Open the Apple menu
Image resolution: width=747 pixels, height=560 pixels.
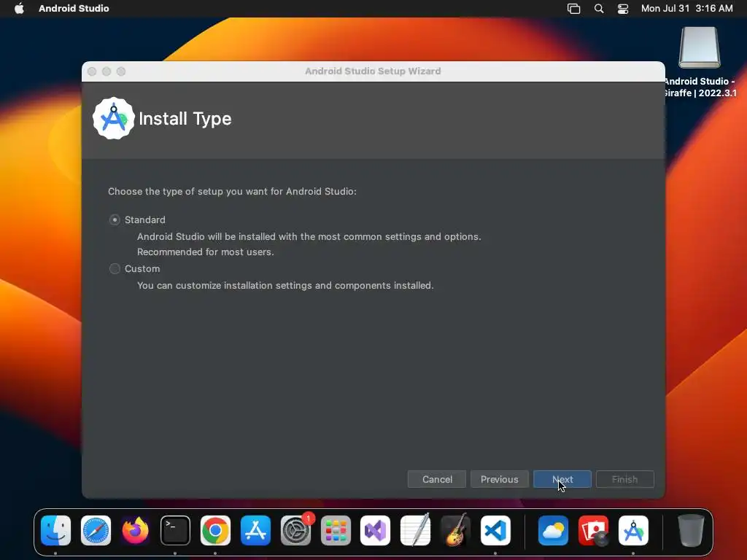[19, 8]
